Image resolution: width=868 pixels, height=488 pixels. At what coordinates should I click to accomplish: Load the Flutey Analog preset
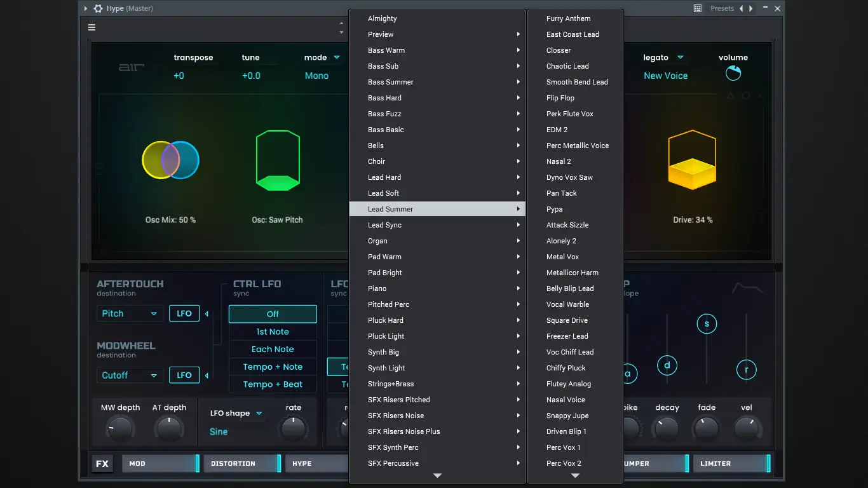coord(575,384)
